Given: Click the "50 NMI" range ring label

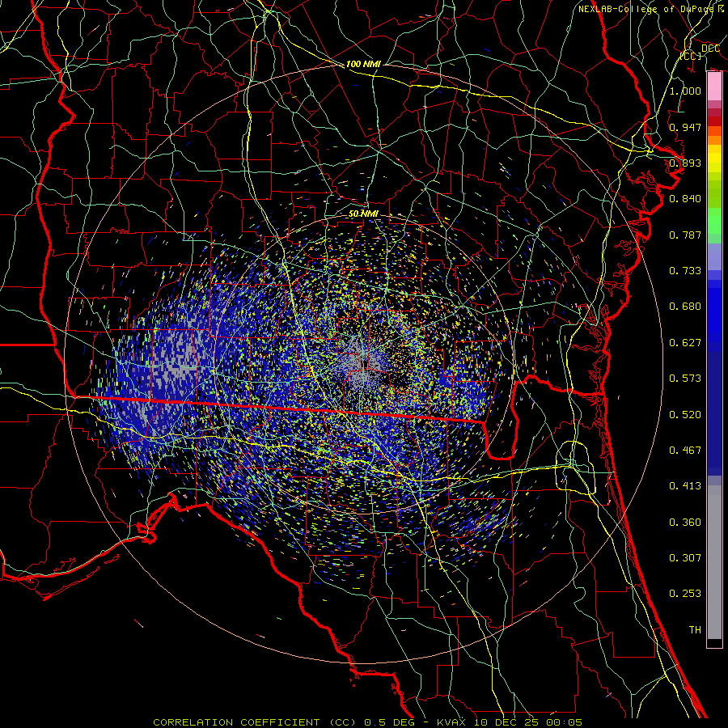Looking at the screenshot, I should [363, 214].
